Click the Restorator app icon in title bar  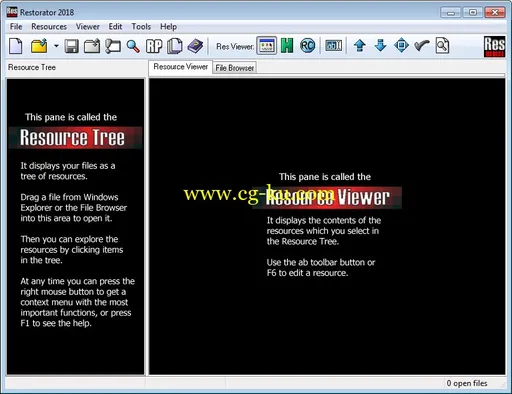tap(12, 12)
